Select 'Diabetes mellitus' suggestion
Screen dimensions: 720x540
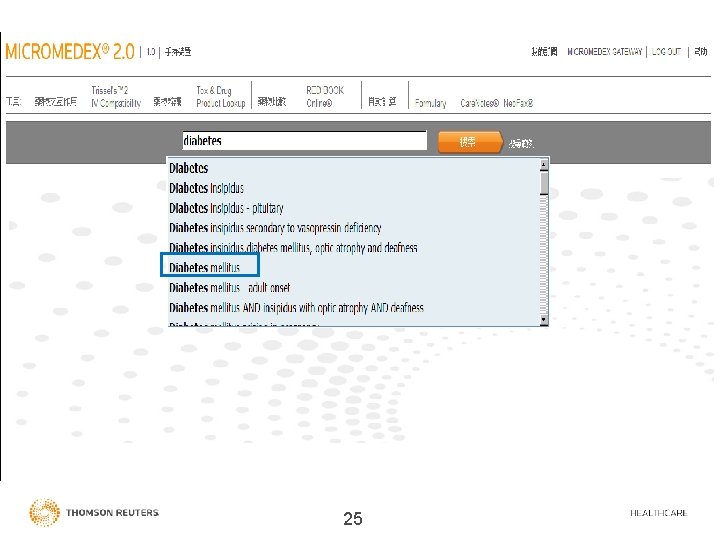[354, 267]
